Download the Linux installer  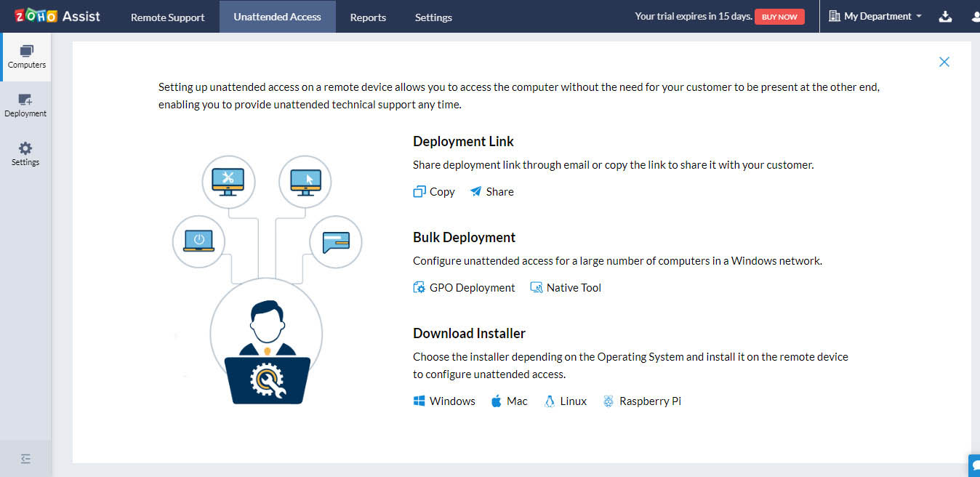pos(566,401)
